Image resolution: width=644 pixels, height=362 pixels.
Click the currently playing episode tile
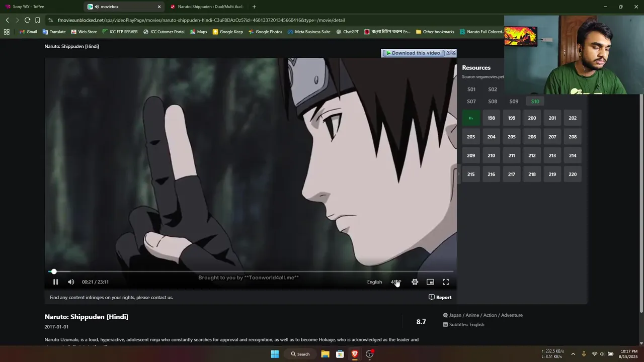tap(471, 118)
